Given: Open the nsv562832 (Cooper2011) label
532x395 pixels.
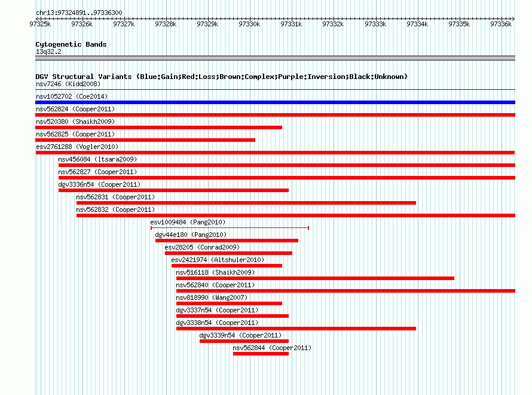Looking at the screenshot, I should (x=115, y=209).
